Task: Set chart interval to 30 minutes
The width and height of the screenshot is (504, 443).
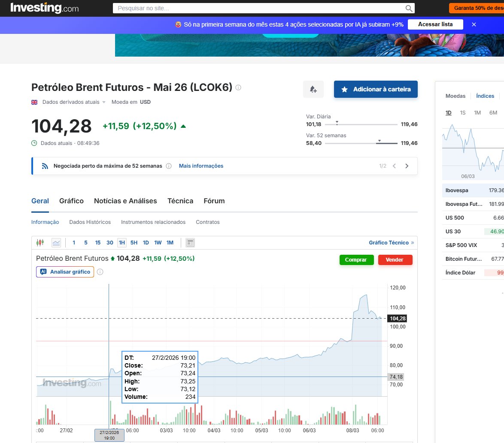Action: tap(110, 243)
